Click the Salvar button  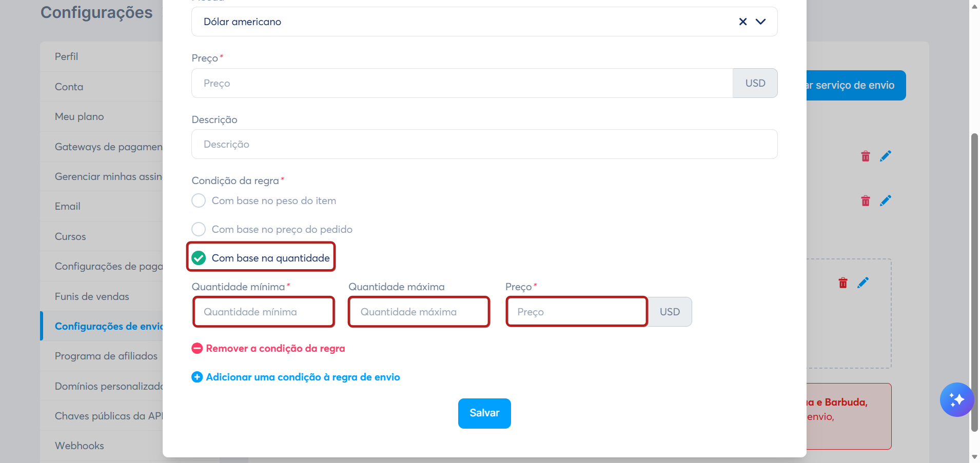point(484,413)
